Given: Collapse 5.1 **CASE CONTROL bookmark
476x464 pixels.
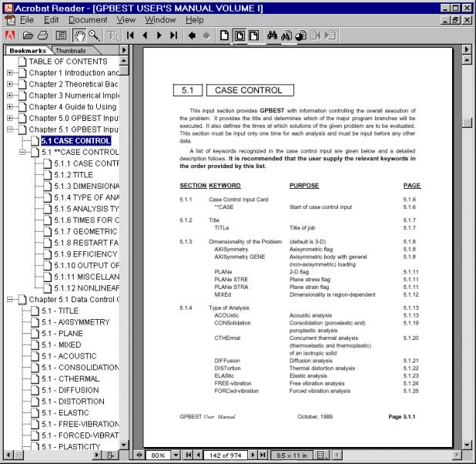Looking at the screenshot, I should (22, 152).
